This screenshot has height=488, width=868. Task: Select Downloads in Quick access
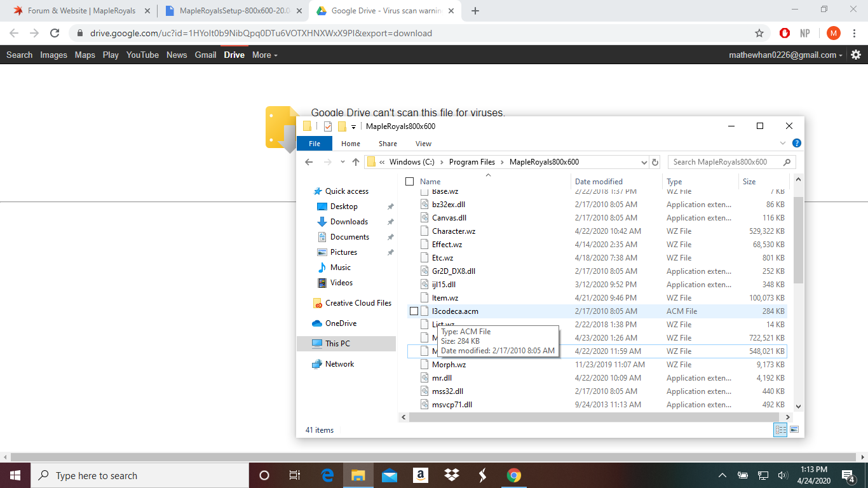(349, 222)
